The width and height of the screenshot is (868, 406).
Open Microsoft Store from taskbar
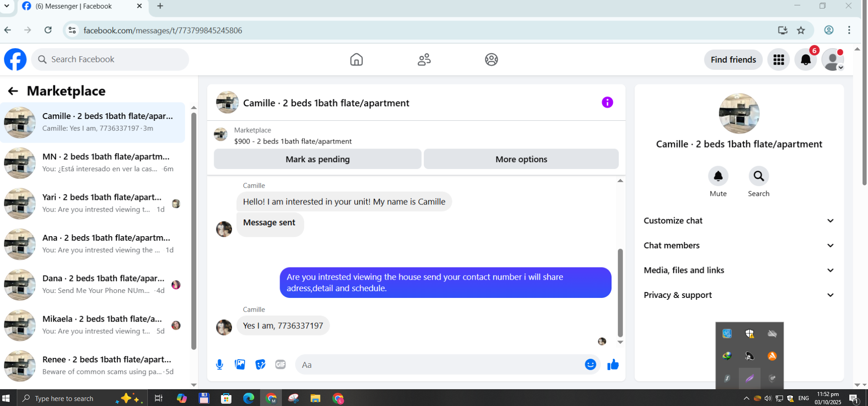(x=226, y=398)
